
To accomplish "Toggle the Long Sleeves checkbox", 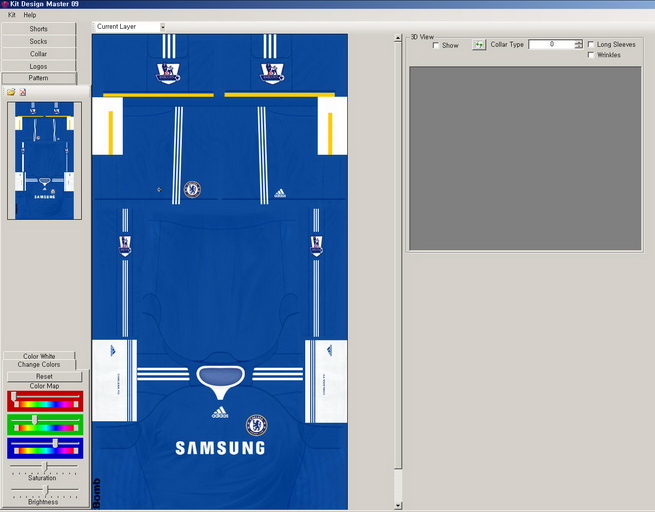I will (591, 44).
